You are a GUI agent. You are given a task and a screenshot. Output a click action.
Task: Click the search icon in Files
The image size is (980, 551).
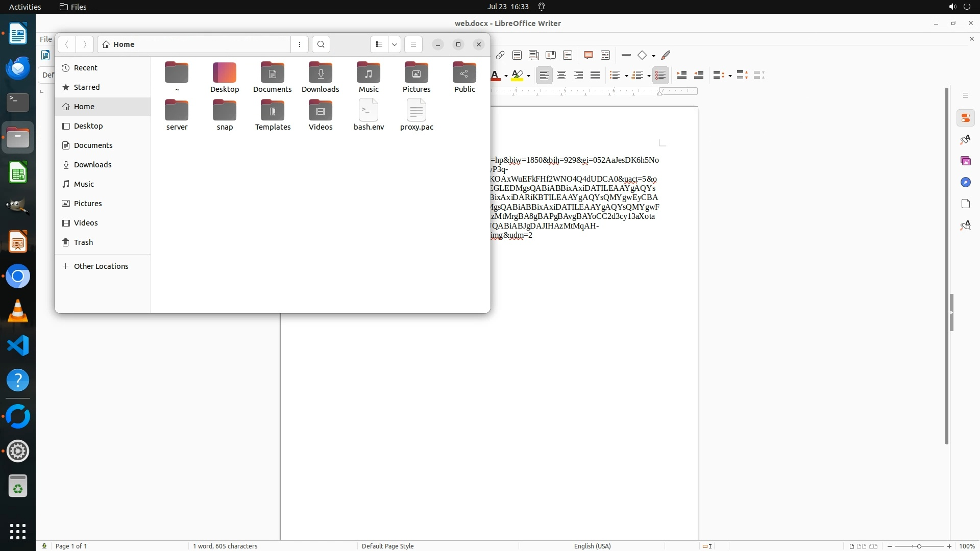tap(321, 44)
